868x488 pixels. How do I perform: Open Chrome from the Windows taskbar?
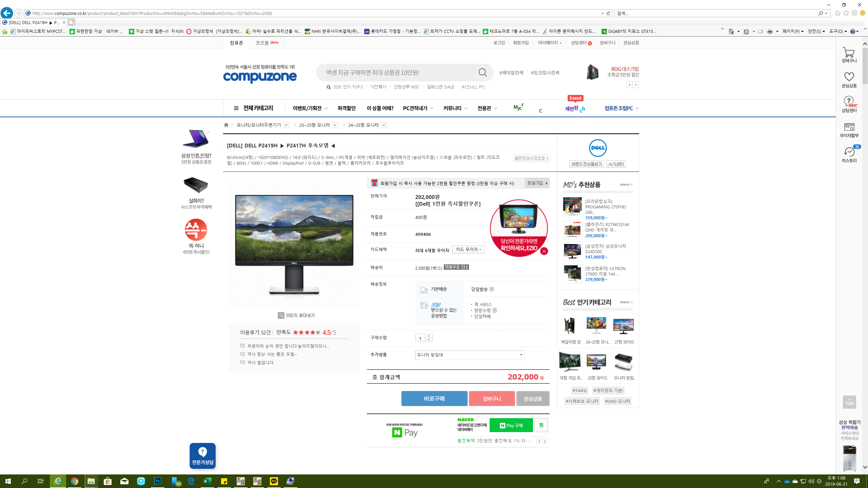tap(75, 481)
